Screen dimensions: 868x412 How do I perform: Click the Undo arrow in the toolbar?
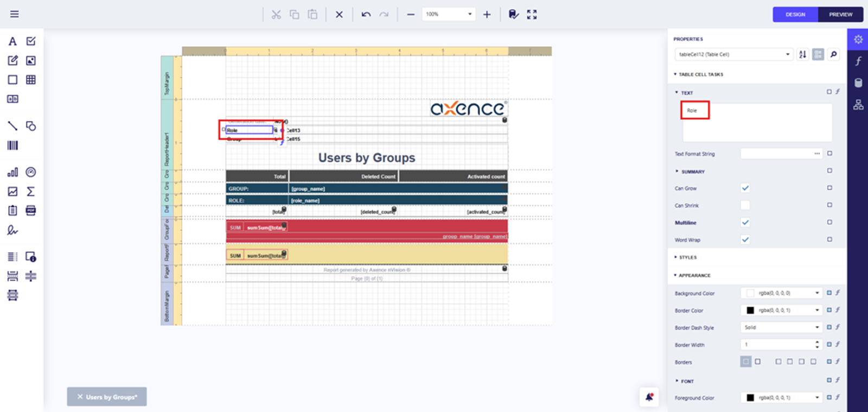(x=366, y=15)
